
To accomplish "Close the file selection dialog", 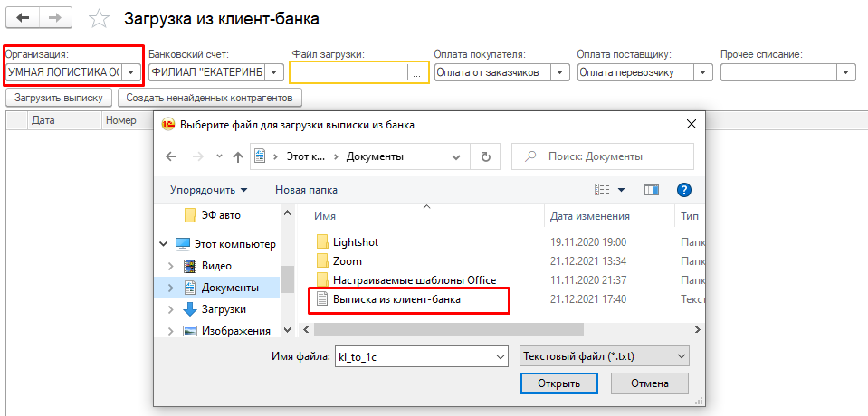I will click(x=691, y=124).
